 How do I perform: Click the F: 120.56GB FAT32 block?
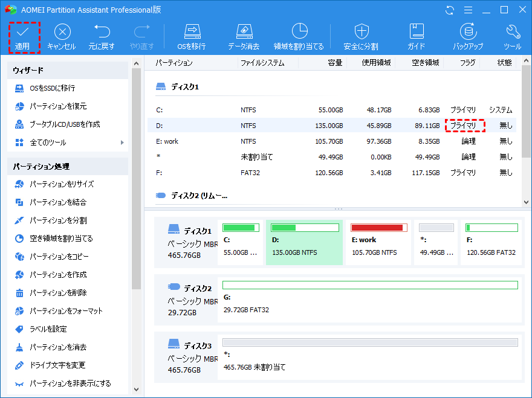pyautogui.click(x=491, y=242)
